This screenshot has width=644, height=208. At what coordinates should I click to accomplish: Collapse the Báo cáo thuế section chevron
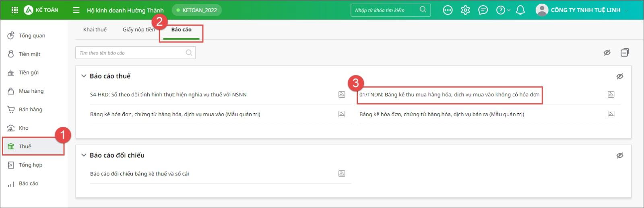tap(84, 76)
